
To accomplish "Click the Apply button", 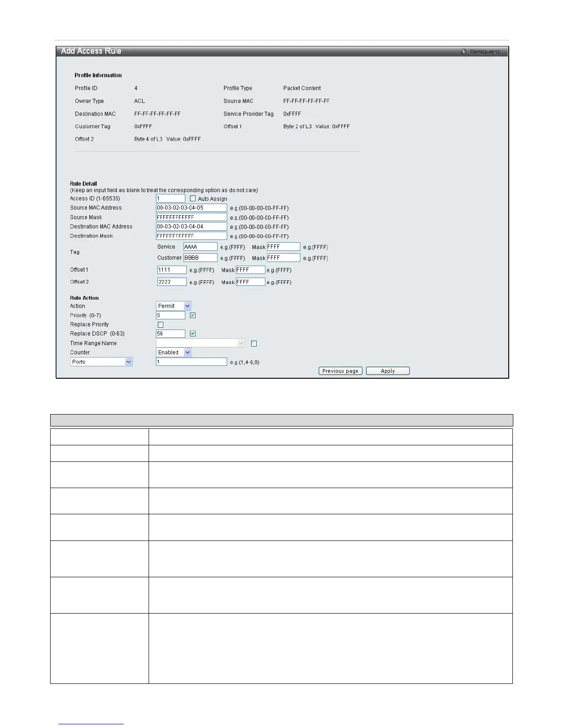I will (388, 371).
